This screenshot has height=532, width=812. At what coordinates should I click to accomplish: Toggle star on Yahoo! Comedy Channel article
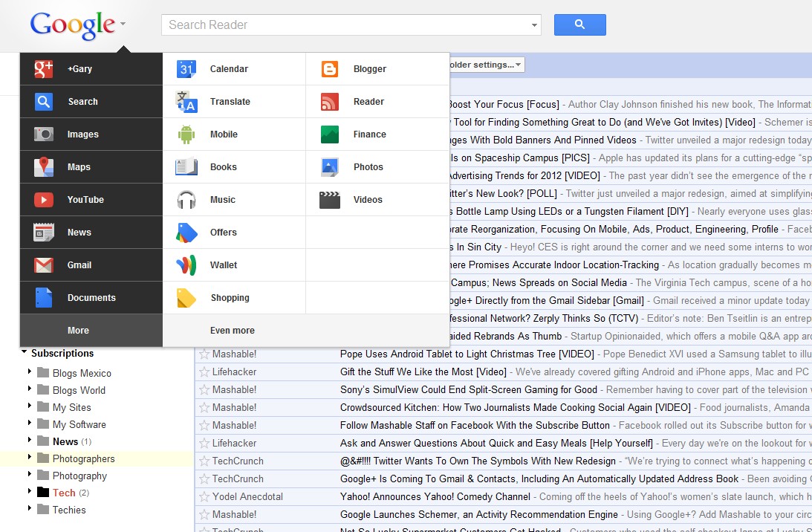point(204,496)
